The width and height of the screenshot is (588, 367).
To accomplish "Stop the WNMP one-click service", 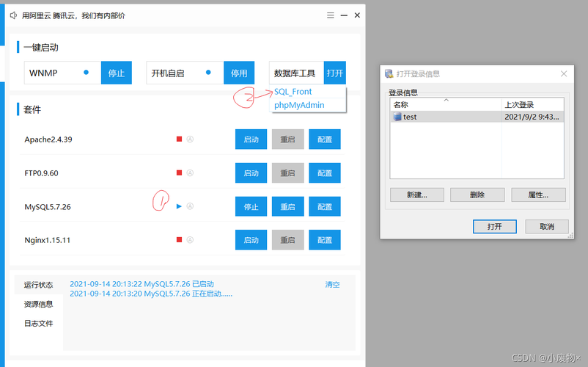I will coord(117,73).
